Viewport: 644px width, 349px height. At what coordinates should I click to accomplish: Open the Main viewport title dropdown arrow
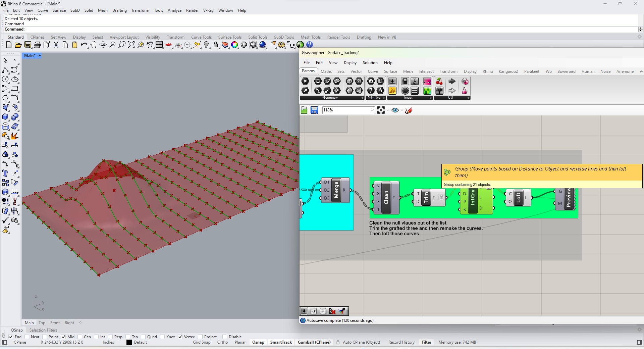pos(40,56)
